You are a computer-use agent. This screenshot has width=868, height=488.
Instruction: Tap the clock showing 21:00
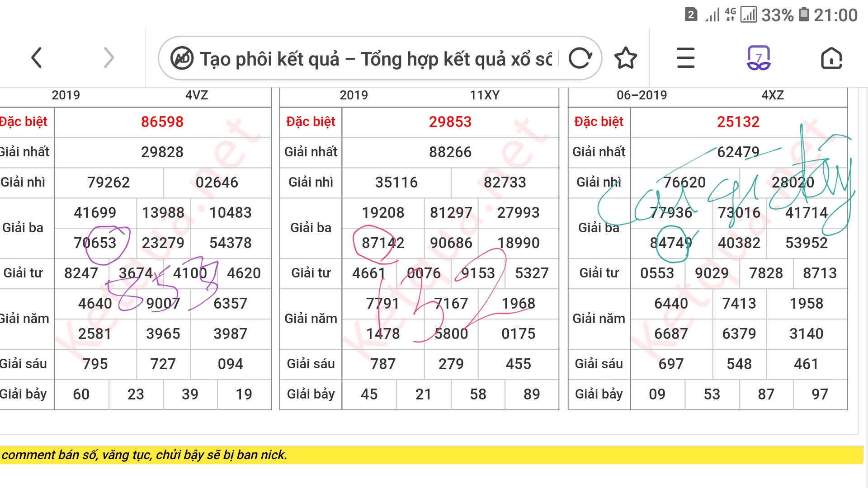coord(835,15)
